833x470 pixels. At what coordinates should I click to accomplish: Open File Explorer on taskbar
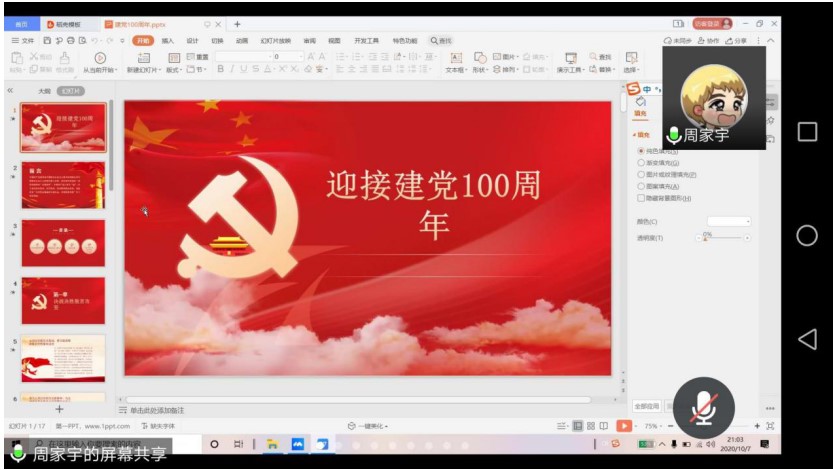pyautogui.click(x=273, y=444)
